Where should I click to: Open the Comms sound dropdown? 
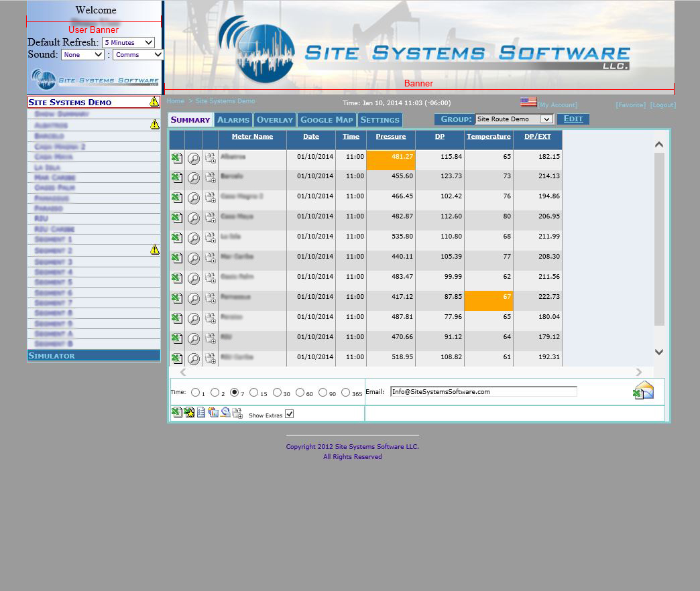[138, 54]
